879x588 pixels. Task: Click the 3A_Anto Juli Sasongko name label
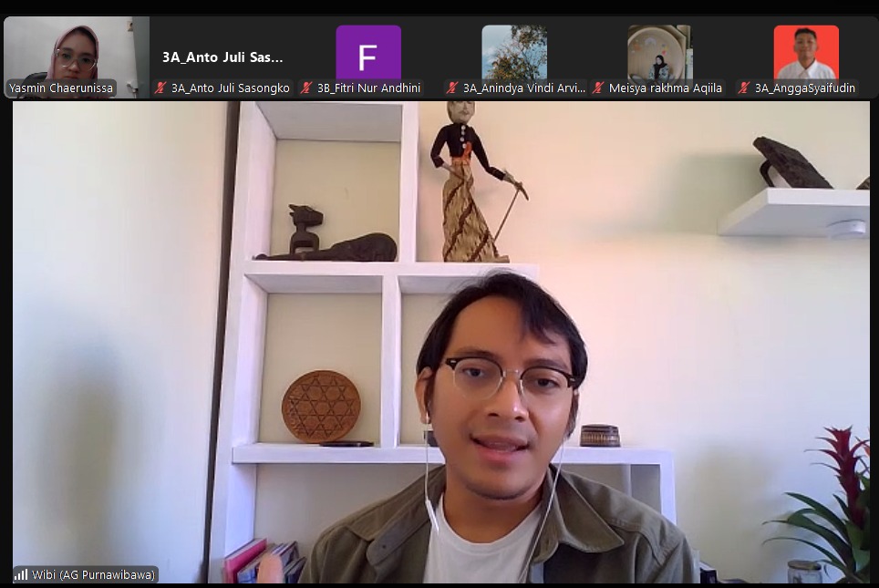[230, 88]
